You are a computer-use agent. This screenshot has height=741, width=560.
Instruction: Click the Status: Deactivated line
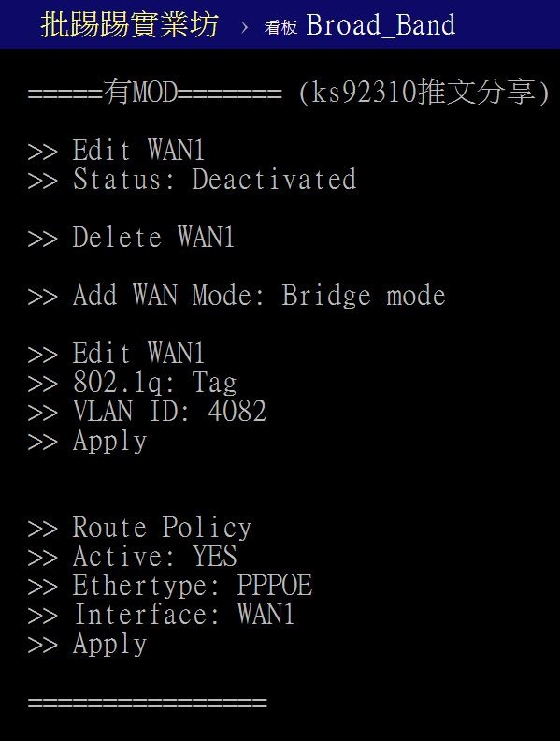pos(193,180)
